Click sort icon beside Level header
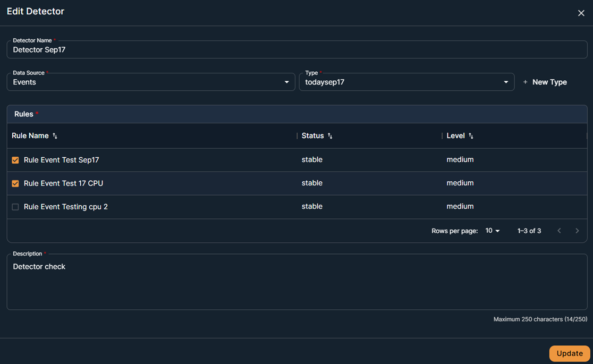593x364 pixels. (x=471, y=136)
